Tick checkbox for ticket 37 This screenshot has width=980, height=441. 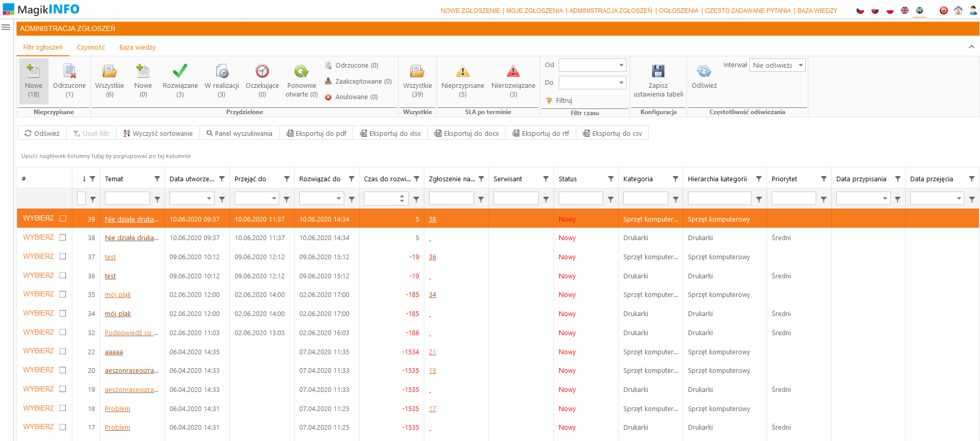coord(63,257)
